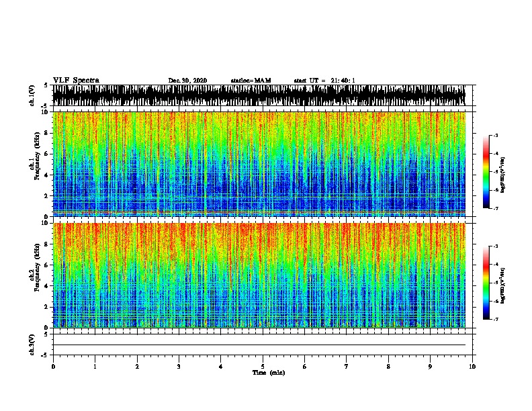Click the ch.1 color bar unit label
This screenshot has width=532, height=411.
503,175
